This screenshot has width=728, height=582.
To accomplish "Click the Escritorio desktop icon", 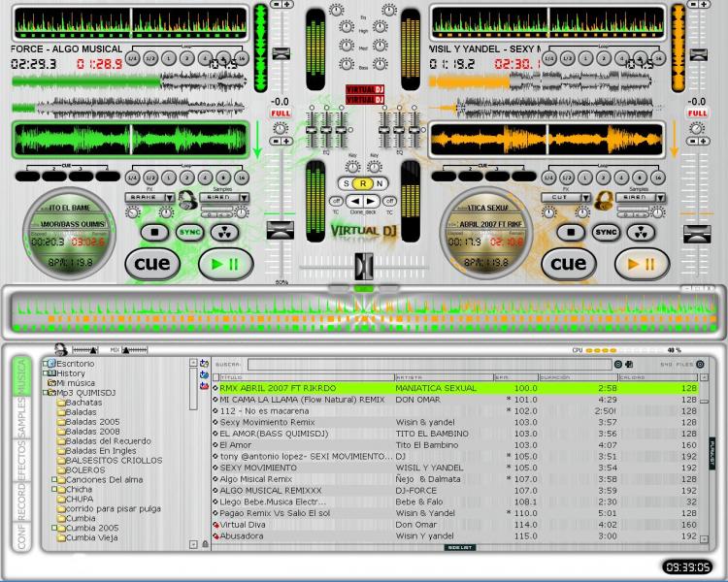I will click(x=52, y=364).
